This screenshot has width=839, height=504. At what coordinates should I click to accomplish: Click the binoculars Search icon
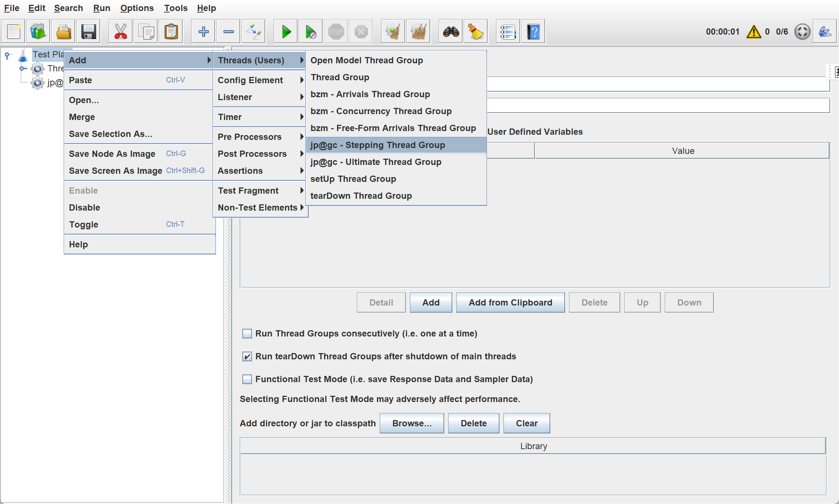coord(450,32)
